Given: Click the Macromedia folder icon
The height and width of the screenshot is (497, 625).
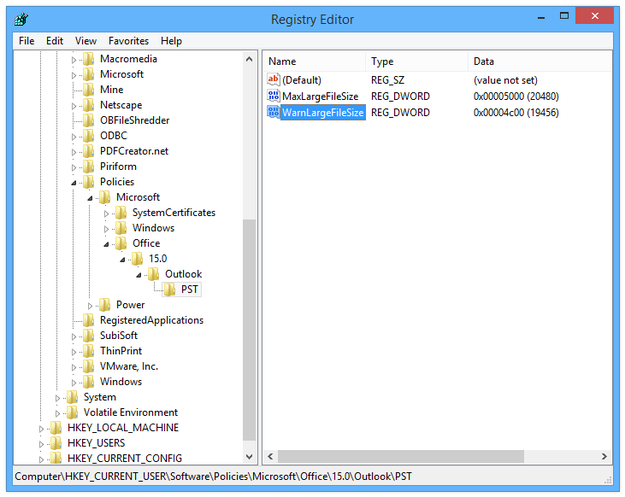Looking at the screenshot, I should click(88, 59).
